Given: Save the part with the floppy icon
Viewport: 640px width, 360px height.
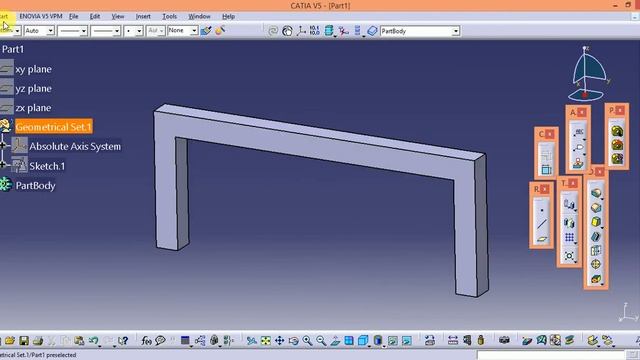Looking at the screenshot, I should (x=24, y=340).
